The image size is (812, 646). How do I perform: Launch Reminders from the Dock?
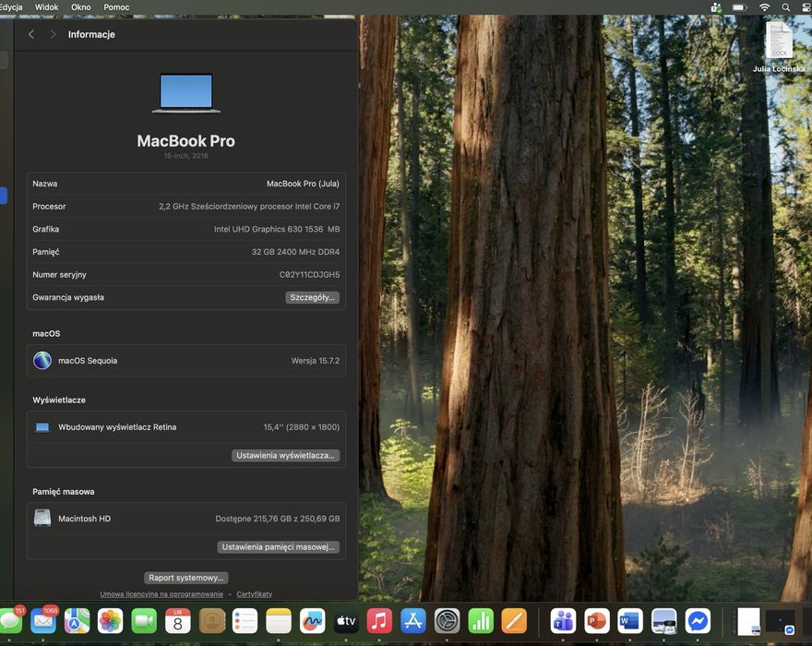(x=245, y=620)
